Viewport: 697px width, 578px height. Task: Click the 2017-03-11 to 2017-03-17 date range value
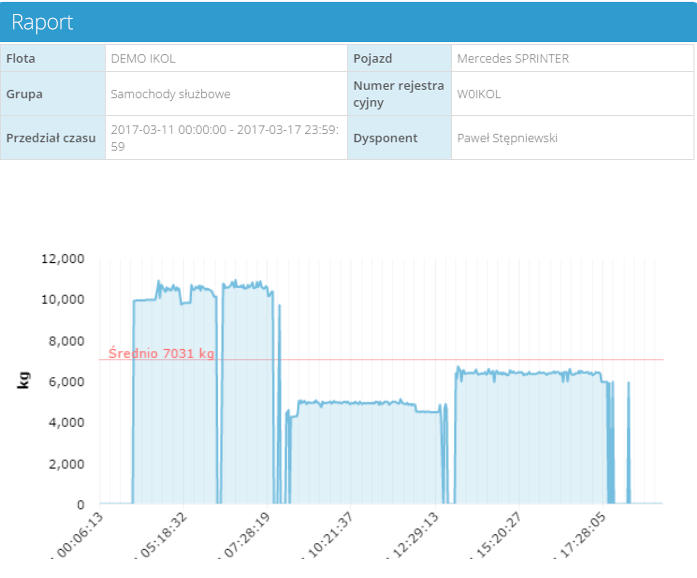tap(224, 138)
